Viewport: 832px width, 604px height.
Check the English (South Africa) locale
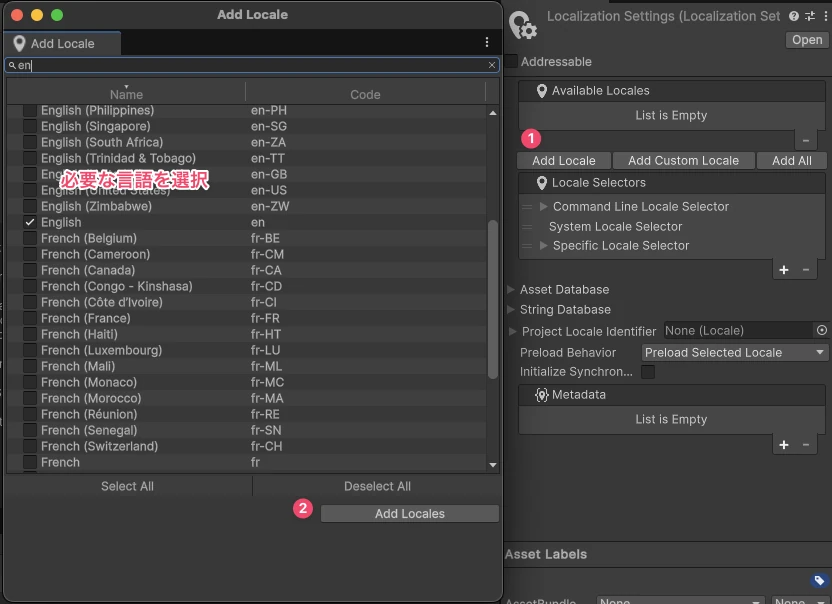click(x=30, y=142)
